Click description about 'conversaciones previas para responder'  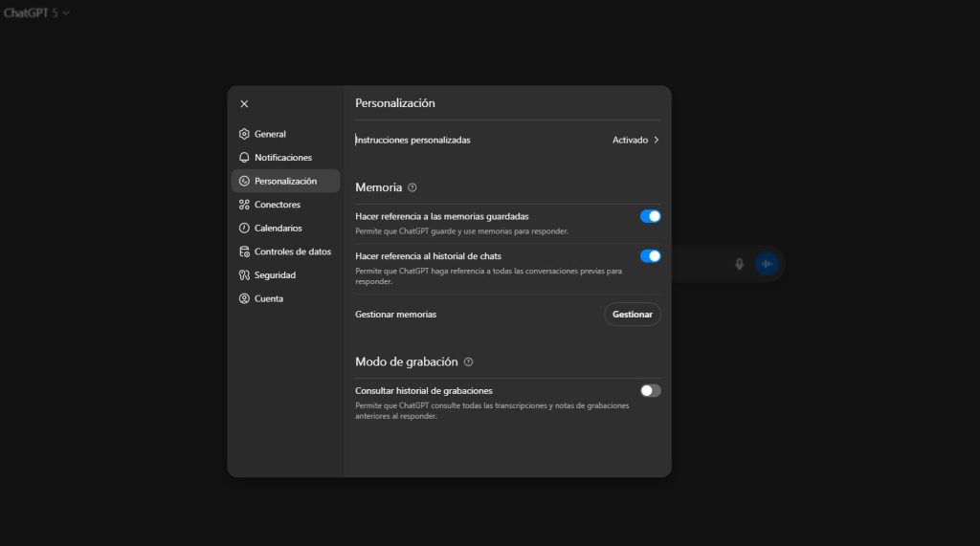pyautogui.click(x=488, y=276)
